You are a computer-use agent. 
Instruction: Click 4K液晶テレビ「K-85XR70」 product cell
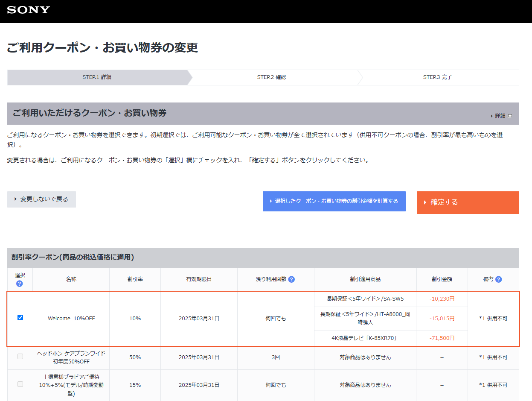pos(365,338)
